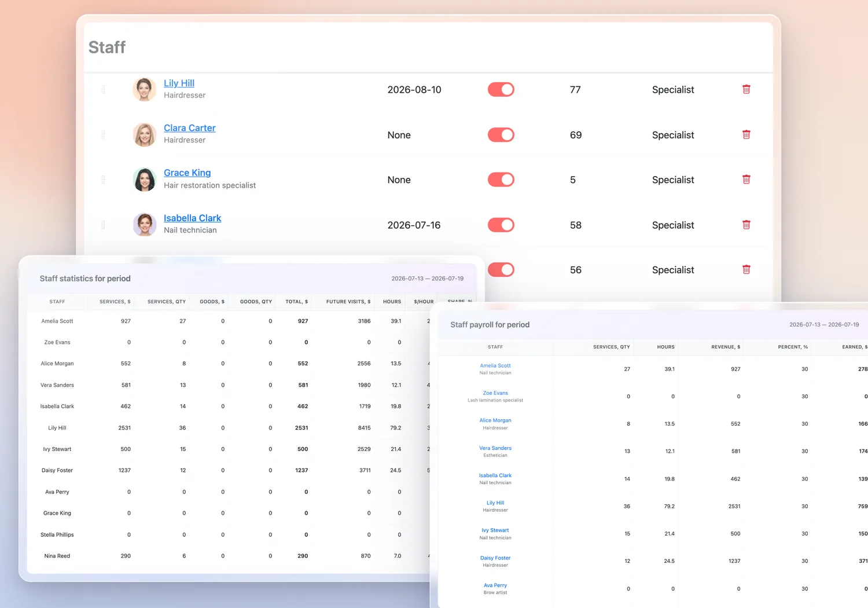
Task: Click the "FUTURE VISITS, $" column header
Action: click(x=348, y=302)
